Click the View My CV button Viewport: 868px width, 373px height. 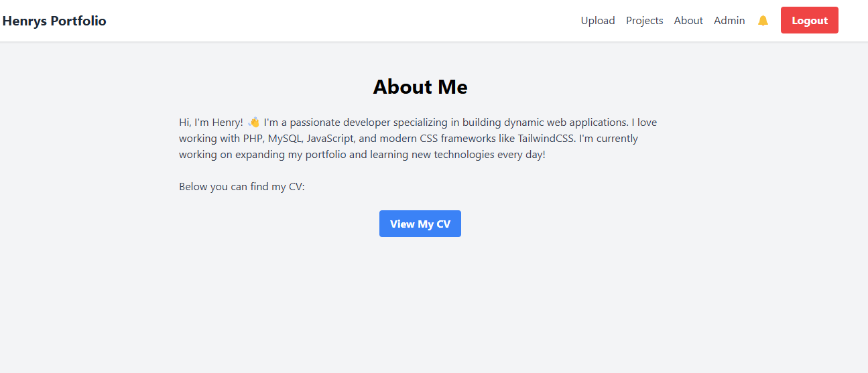pyautogui.click(x=420, y=224)
